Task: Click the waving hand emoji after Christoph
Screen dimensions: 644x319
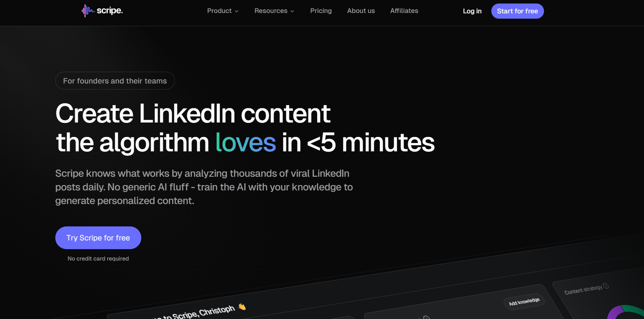Action: point(242,307)
